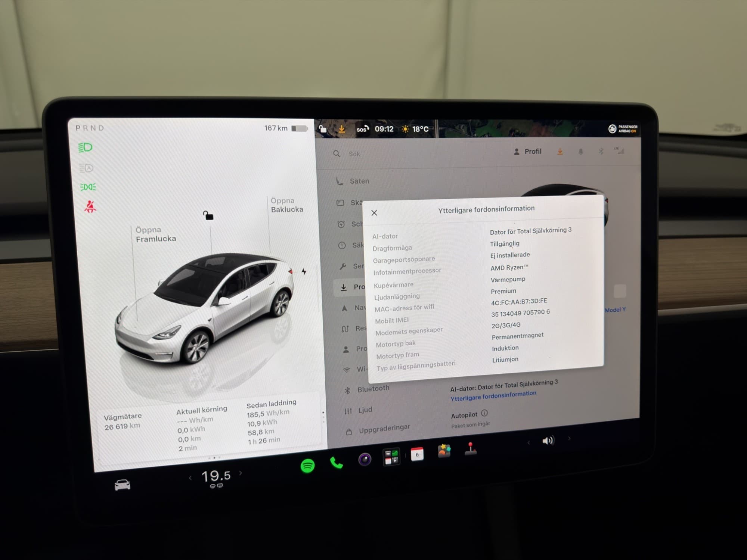This screenshot has width=747, height=560.
Task: Tap the software download icon in status bar
Action: click(341, 129)
